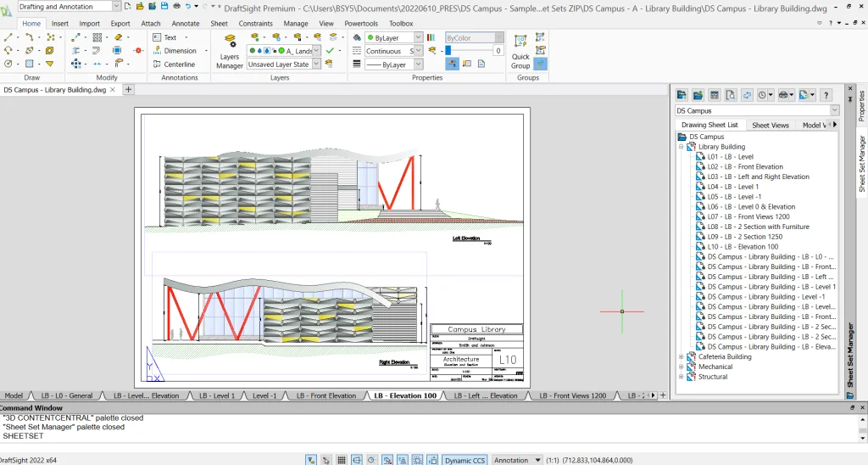
Task: Switch to the Sheet Views tab
Action: (770, 125)
